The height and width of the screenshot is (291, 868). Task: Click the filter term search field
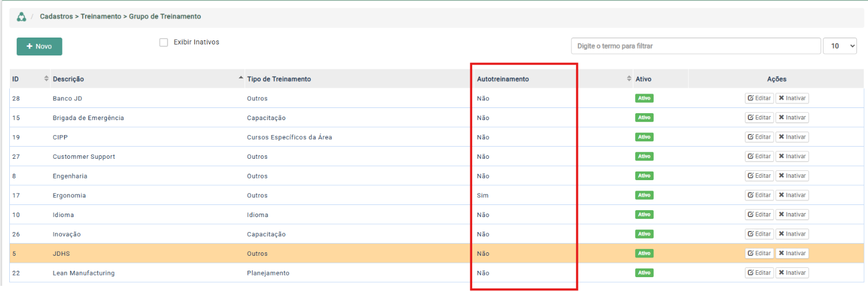tap(695, 46)
